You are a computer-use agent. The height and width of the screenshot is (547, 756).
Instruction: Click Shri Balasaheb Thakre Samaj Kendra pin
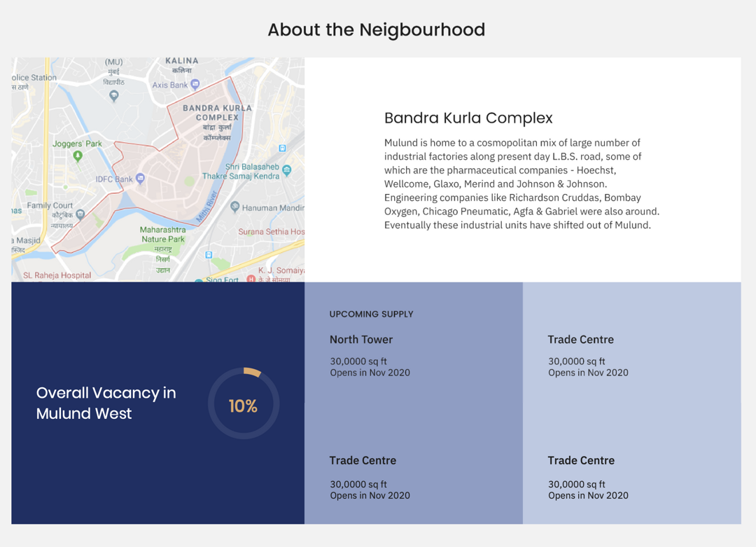point(286,171)
